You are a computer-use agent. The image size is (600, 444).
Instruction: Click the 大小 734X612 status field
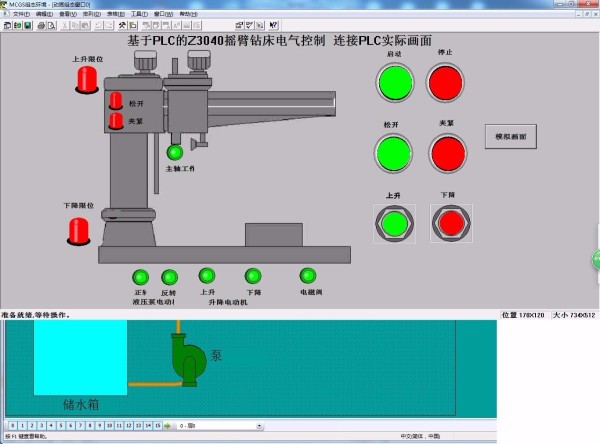tap(574, 315)
